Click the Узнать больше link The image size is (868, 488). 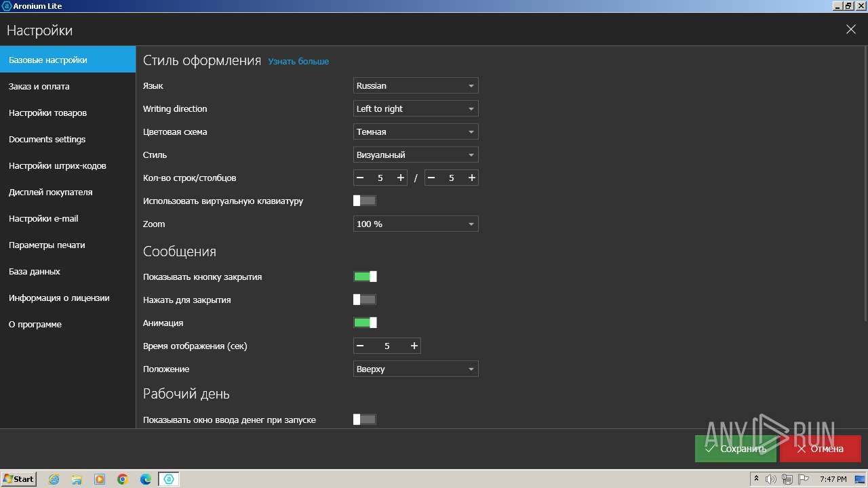(x=298, y=62)
